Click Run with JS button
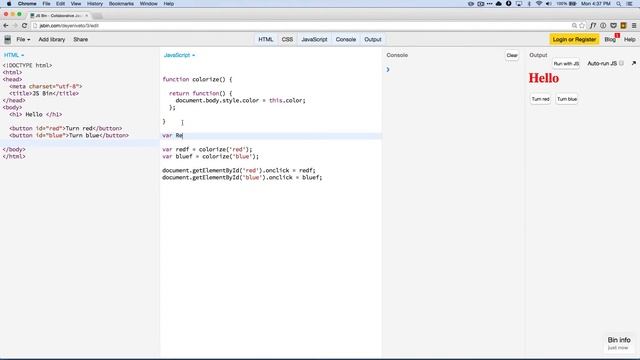The width and height of the screenshot is (640, 360). [x=566, y=64]
